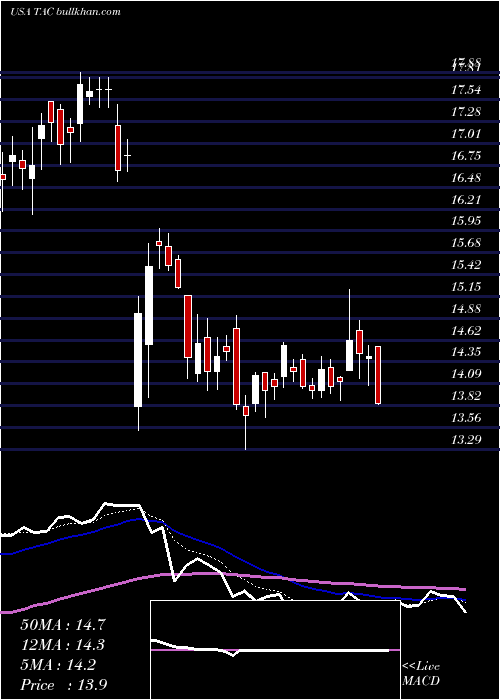
Task: Click the 13.56 price axis label
Action: pos(466,418)
